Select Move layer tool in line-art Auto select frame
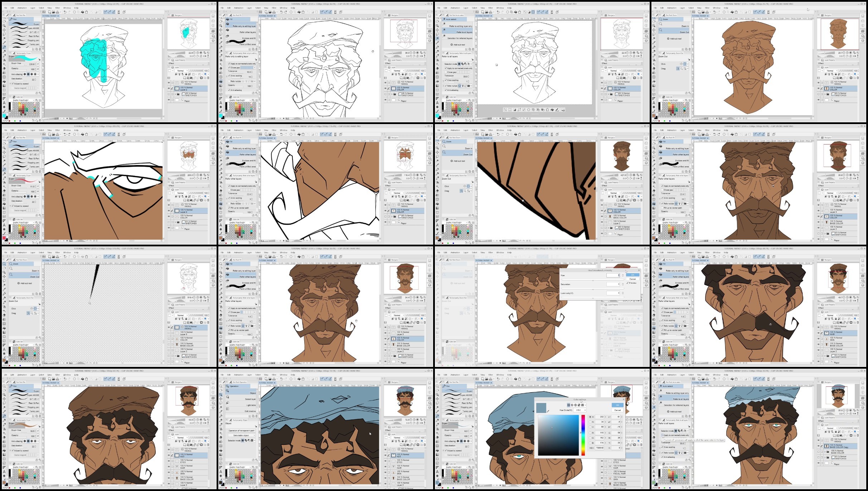Viewport: 868px width, 491px height. (x=437, y=30)
